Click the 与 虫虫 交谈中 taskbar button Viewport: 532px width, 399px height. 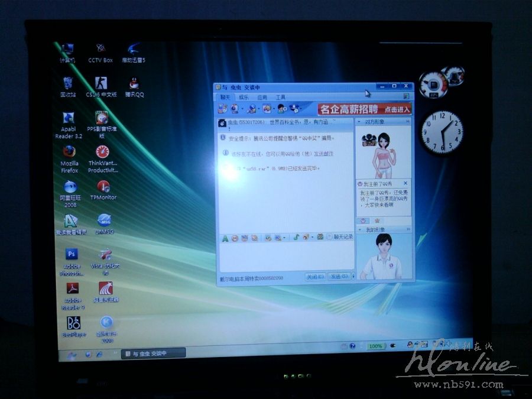[153, 353]
